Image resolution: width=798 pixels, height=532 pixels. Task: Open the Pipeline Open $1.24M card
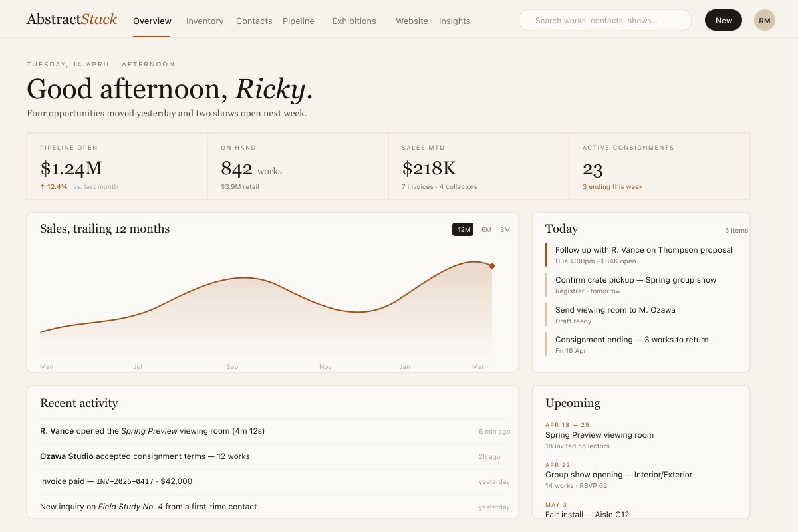(117, 166)
